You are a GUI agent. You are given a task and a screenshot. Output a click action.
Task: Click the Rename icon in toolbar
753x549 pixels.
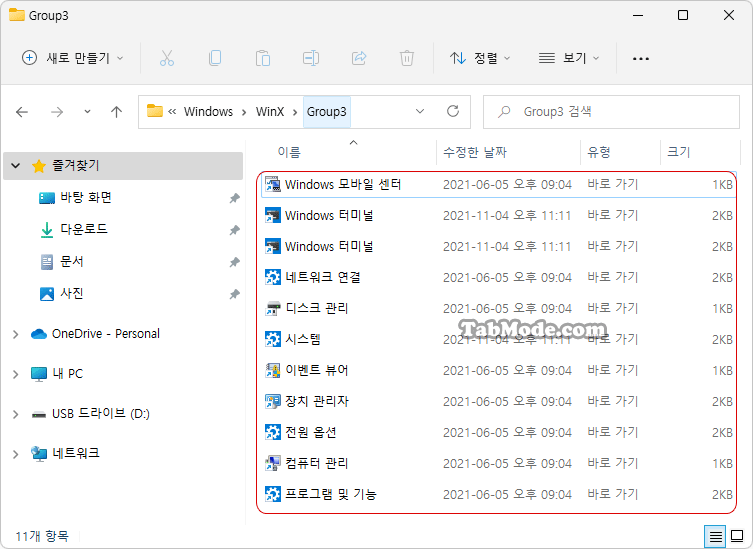click(311, 58)
